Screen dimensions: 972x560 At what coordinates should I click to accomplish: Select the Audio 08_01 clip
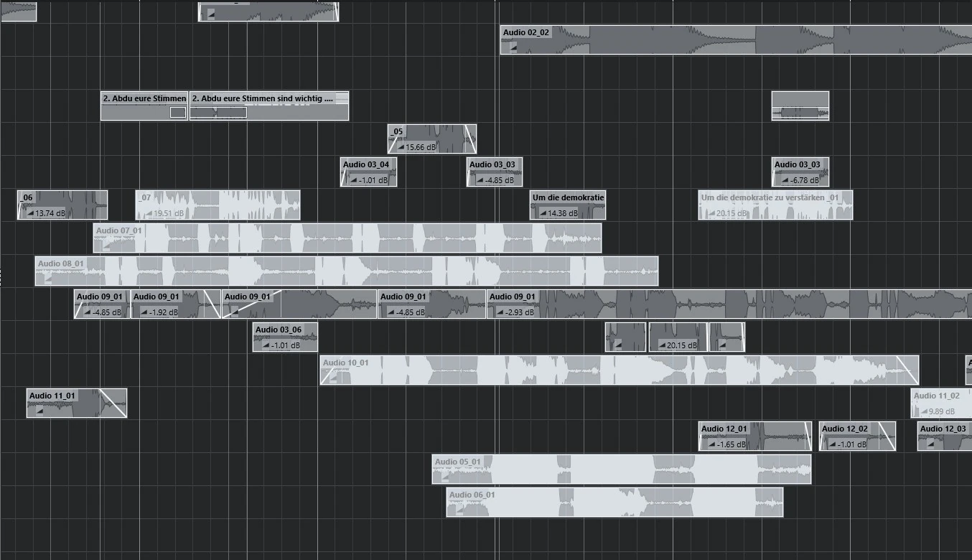pyautogui.click(x=347, y=271)
